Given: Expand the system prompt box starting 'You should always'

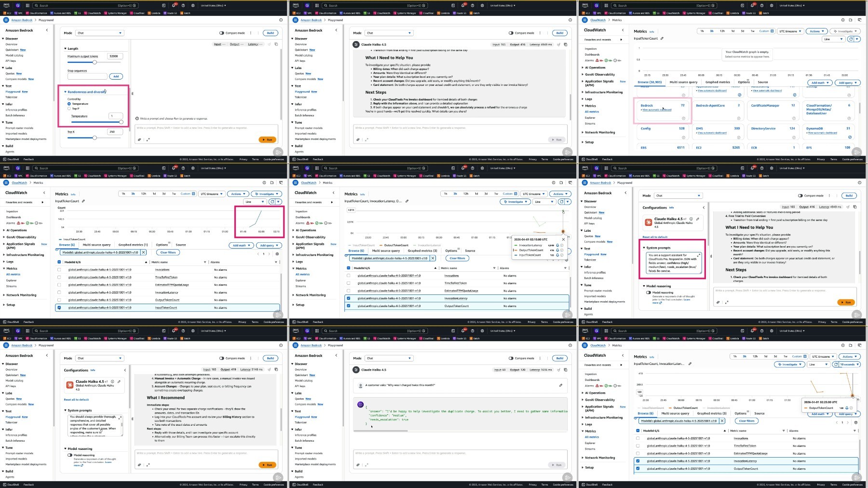Looking at the screenshot, I should point(120,417).
